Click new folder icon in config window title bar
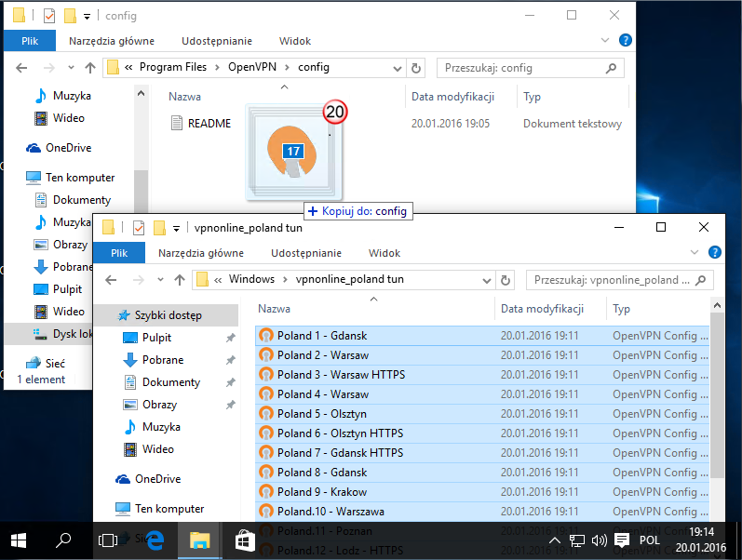 pyautogui.click(x=70, y=16)
